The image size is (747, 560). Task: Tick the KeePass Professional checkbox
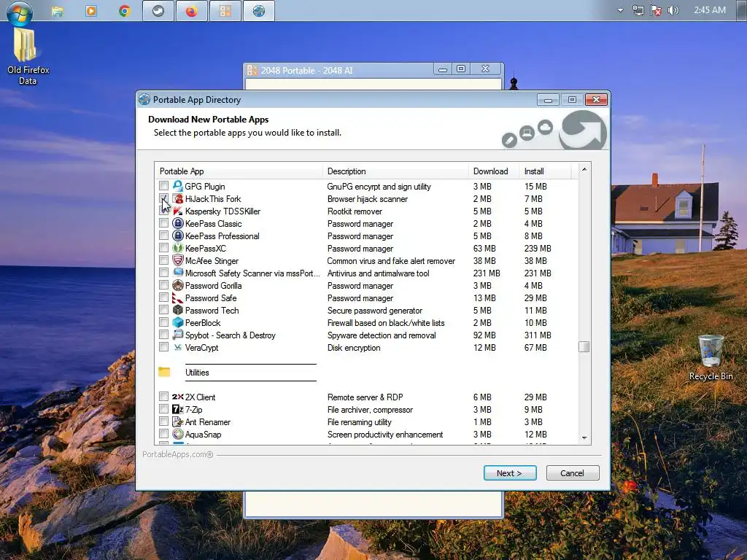tap(164, 235)
